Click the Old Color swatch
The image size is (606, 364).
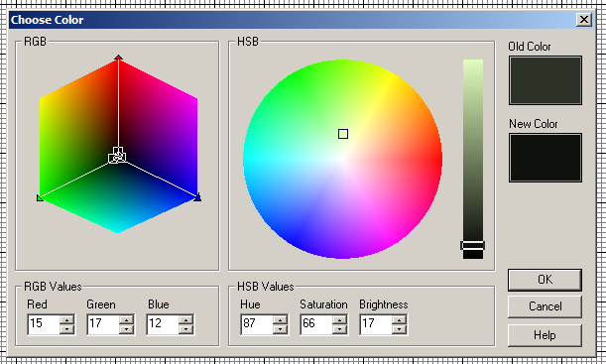coord(545,80)
